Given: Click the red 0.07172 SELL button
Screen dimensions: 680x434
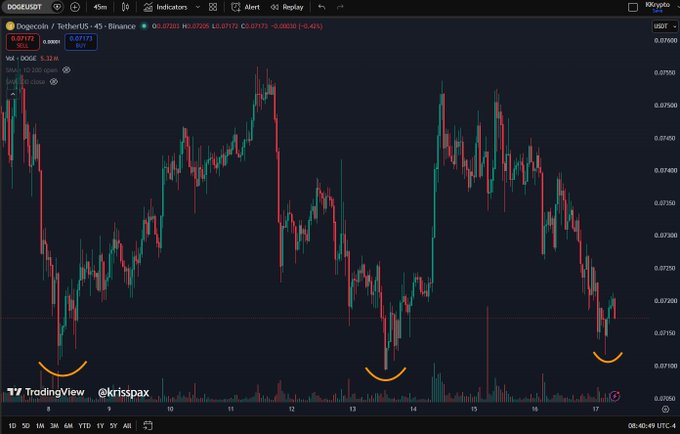Looking at the screenshot, I should 23,42.
